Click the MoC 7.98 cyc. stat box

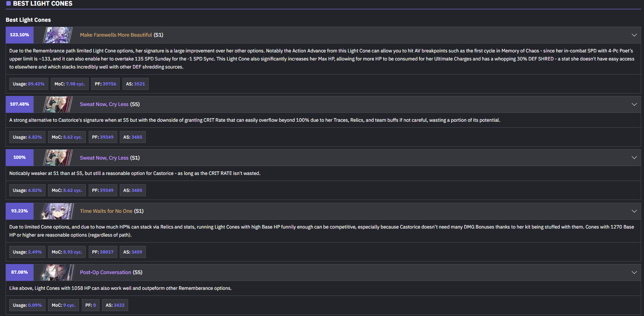pos(70,84)
